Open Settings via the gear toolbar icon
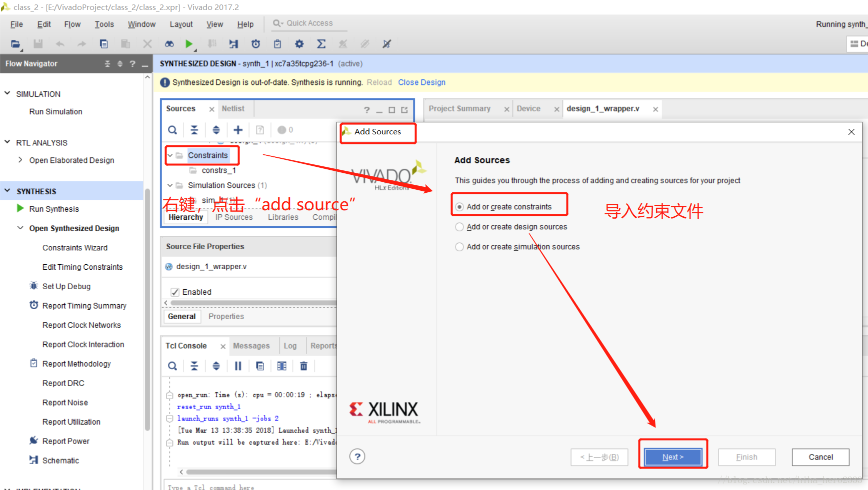Viewport: 868px width, 490px height. pyautogui.click(x=299, y=44)
